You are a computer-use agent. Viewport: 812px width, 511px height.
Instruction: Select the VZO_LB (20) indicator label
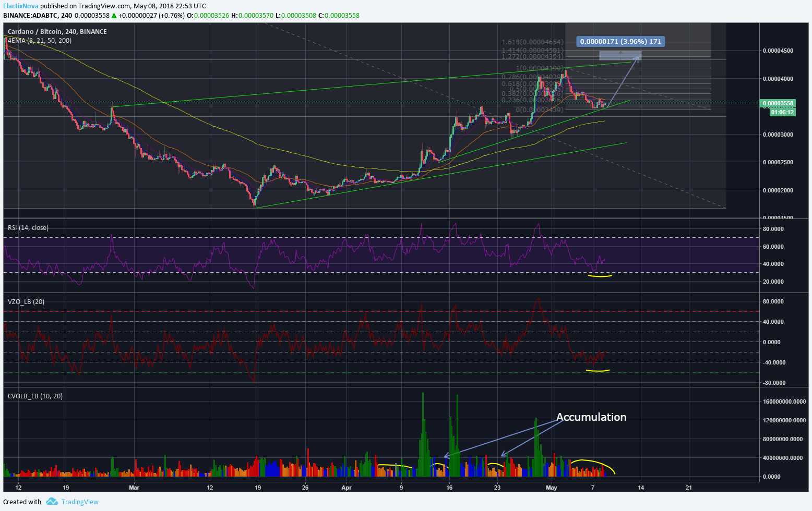point(26,301)
